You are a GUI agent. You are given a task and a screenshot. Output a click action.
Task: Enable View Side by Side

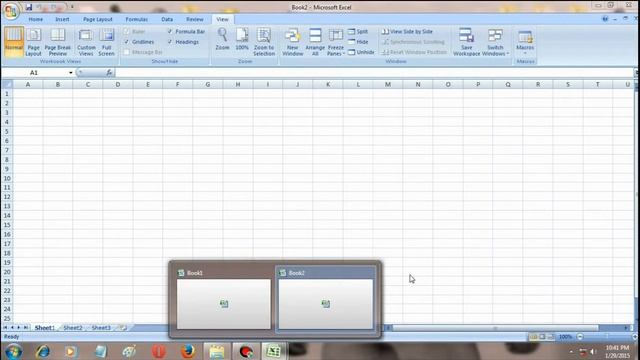(x=407, y=31)
